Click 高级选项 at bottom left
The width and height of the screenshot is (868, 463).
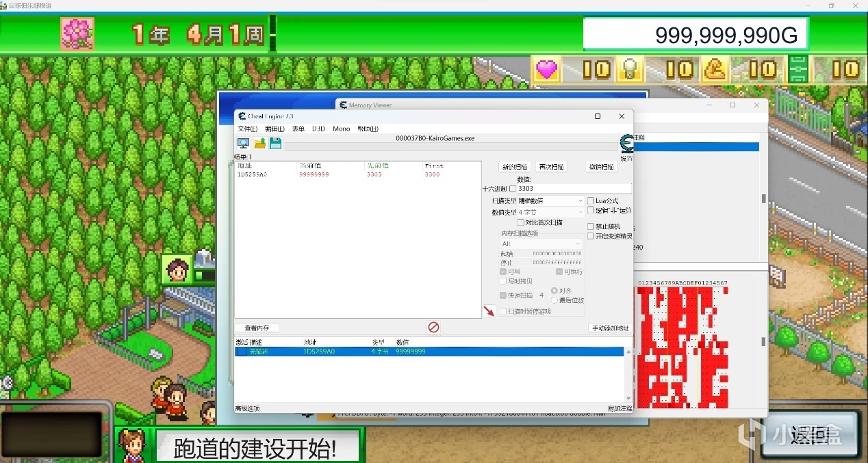(x=247, y=408)
